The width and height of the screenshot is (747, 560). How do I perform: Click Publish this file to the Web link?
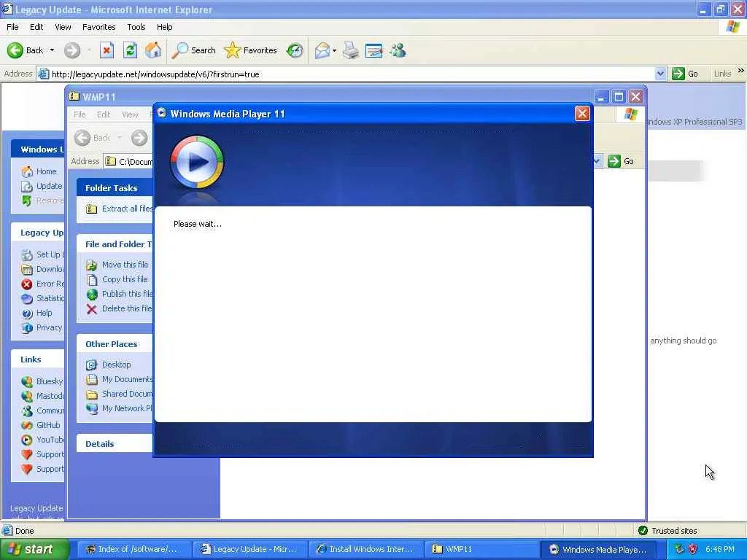(x=120, y=294)
